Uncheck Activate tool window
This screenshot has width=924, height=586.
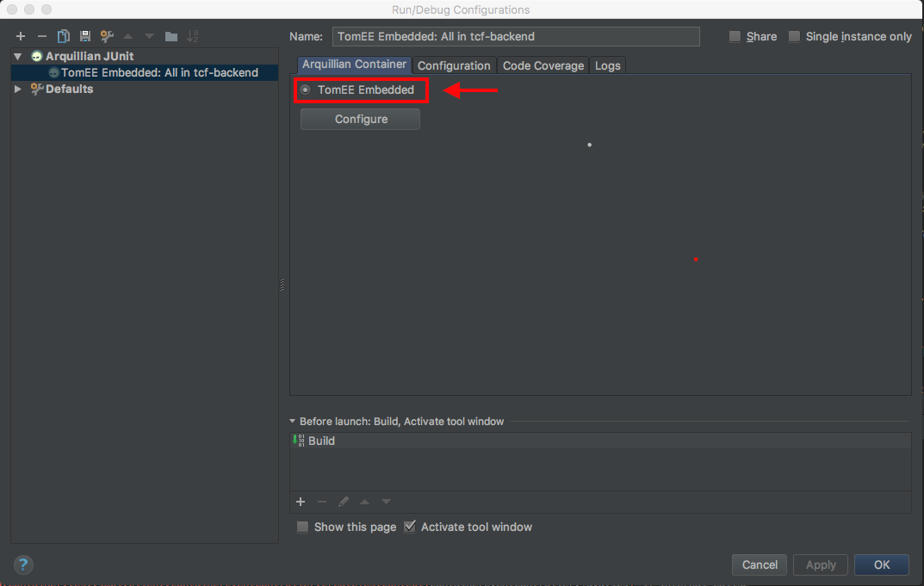click(410, 527)
